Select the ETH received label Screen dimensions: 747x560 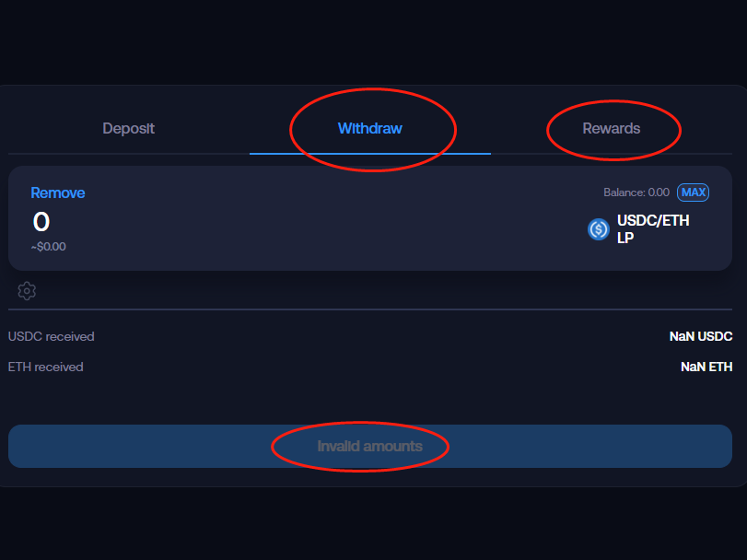(x=46, y=367)
